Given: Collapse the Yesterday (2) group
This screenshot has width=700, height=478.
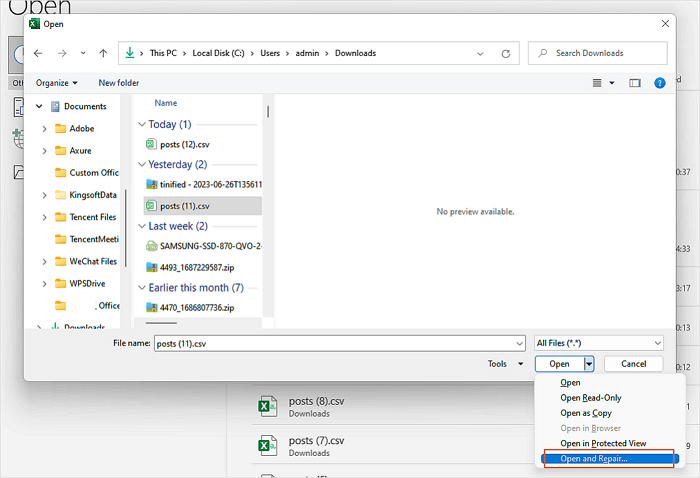Looking at the screenshot, I should 142,164.
